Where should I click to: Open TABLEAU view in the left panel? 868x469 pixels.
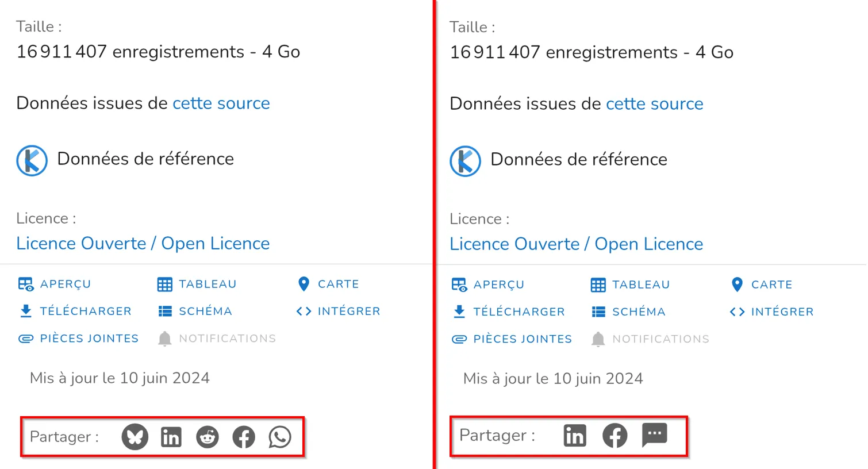(x=197, y=284)
